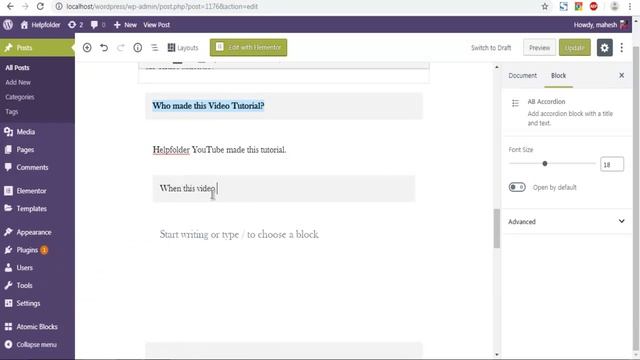
Task: Close the settings sidebar
Action: (621, 76)
